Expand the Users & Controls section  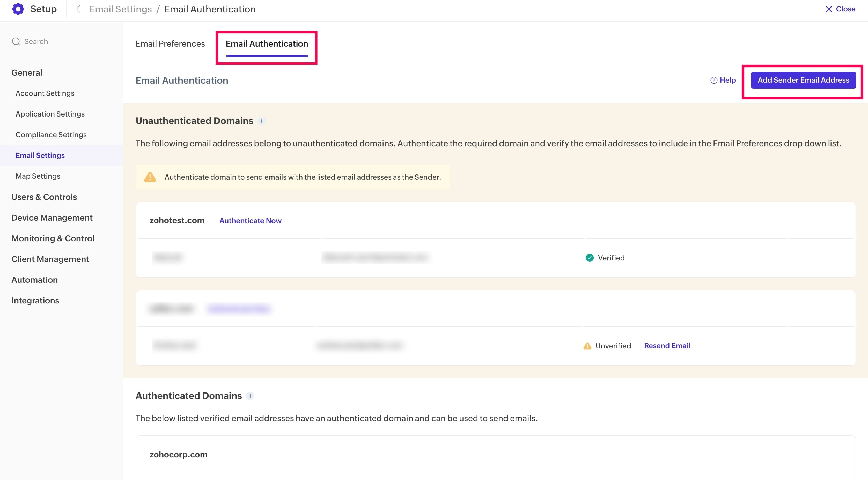coord(44,197)
